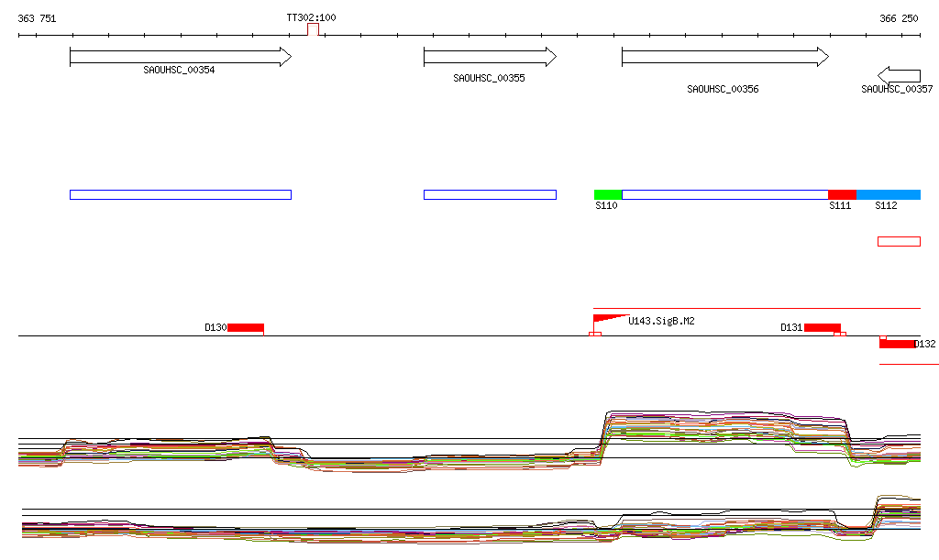Viewport: 939px width, 560px height.
Task: Click the red D132 marker
Action: [897, 344]
